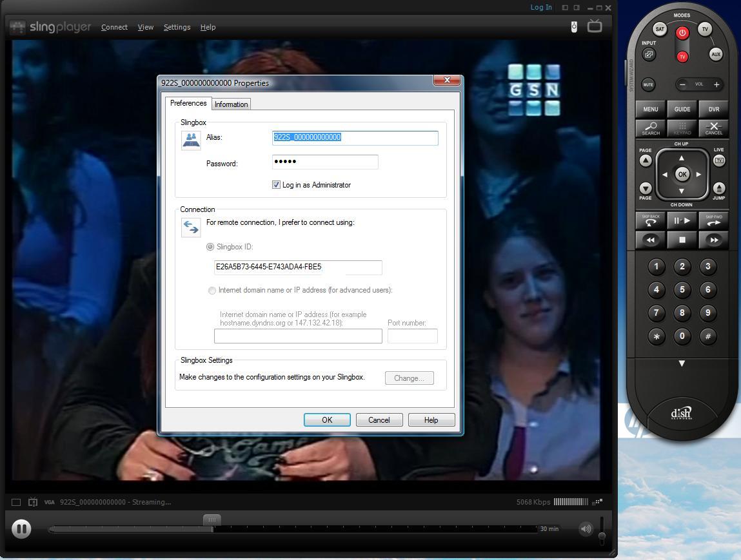Click the network signal icon beside bitrate

click(x=597, y=501)
